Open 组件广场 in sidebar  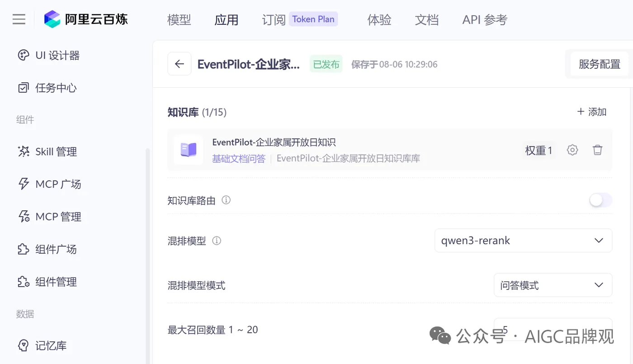point(47,249)
